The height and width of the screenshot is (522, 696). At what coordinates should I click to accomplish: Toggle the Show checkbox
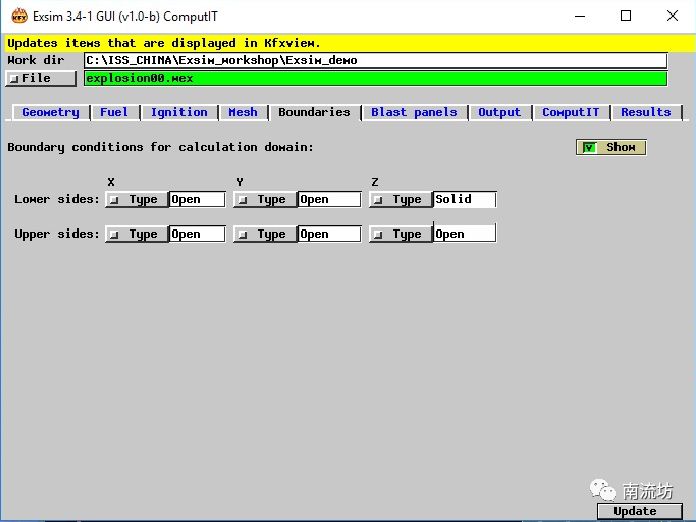[x=590, y=147]
